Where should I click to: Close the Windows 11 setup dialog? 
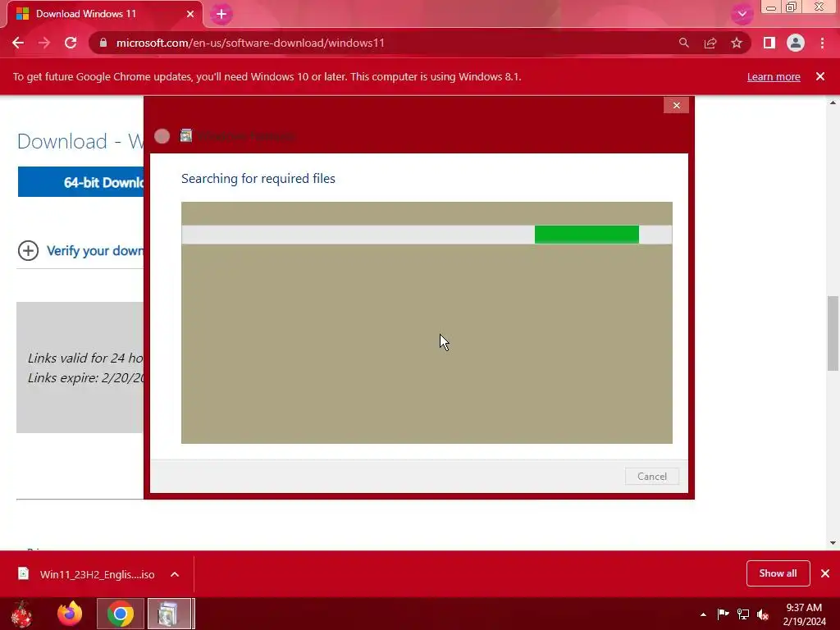(x=676, y=105)
